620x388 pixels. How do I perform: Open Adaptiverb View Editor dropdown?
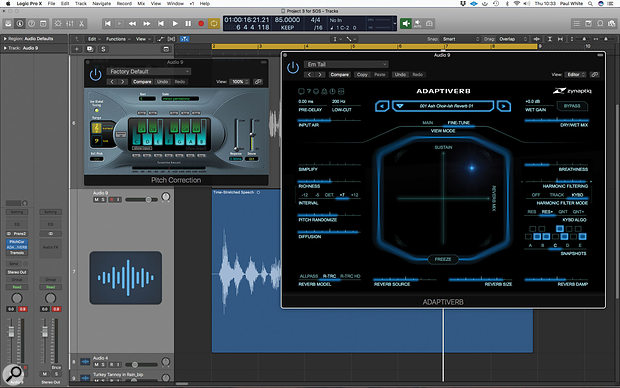[576, 74]
